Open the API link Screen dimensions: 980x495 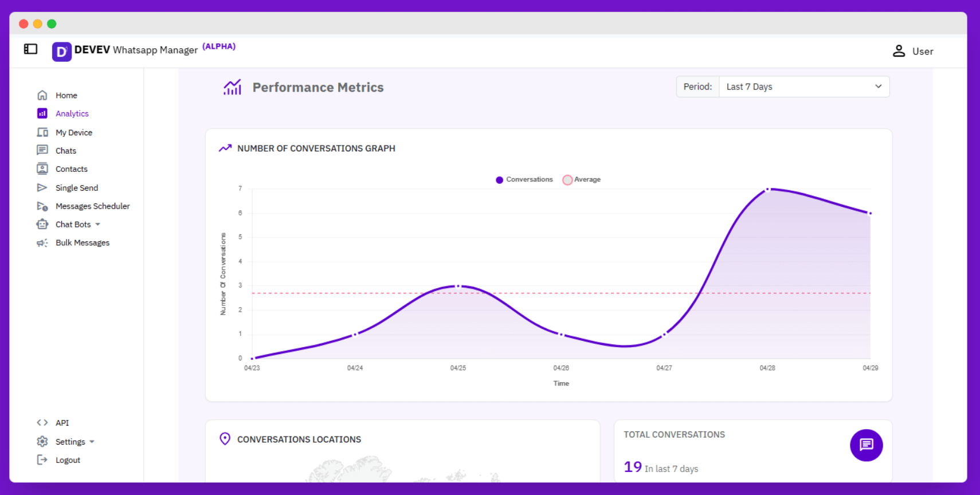coord(62,423)
